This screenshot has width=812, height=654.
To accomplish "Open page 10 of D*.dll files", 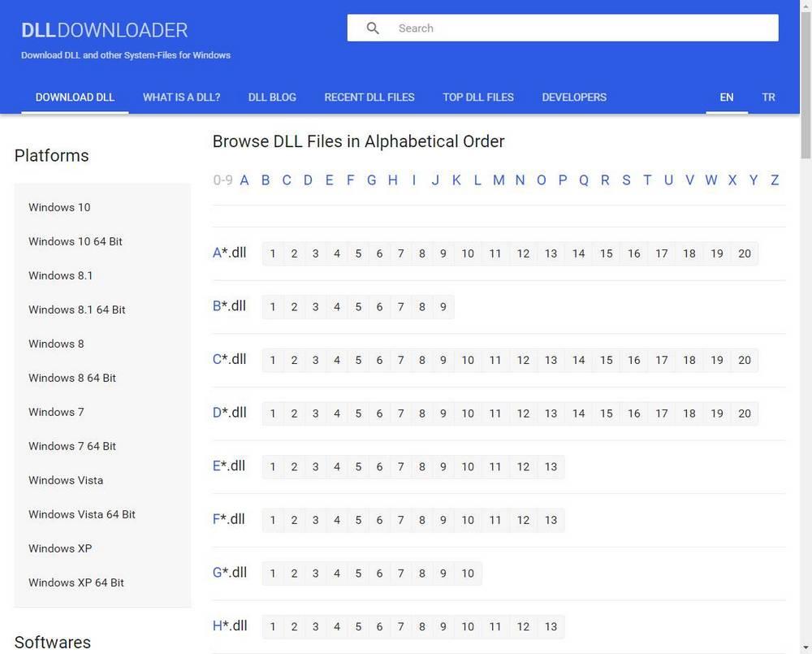I will click(x=468, y=414).
